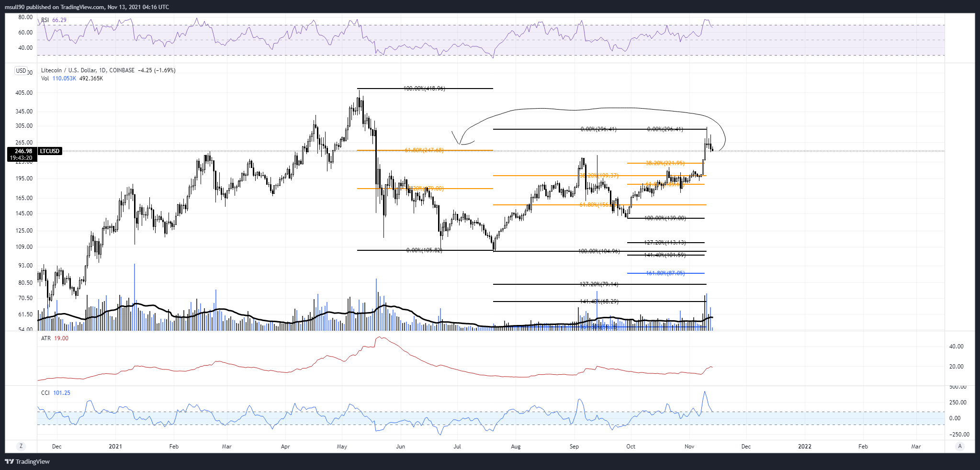Toggle the A auto-scale button

959,446
